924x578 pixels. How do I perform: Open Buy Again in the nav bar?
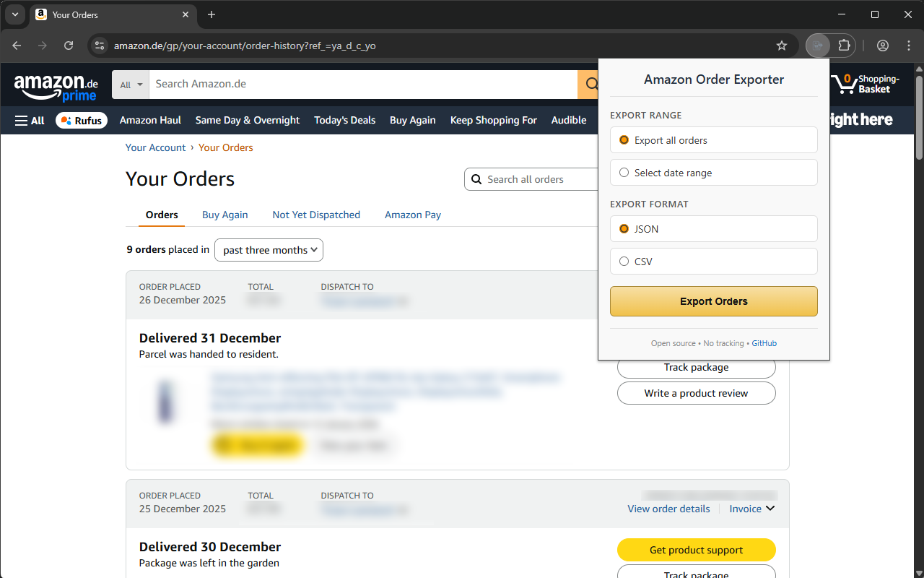[x=412, y=121]
